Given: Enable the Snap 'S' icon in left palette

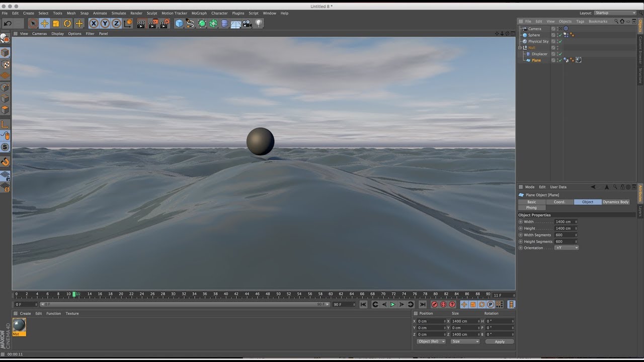Looking at the screenshot, I should [x=5, y=147].
